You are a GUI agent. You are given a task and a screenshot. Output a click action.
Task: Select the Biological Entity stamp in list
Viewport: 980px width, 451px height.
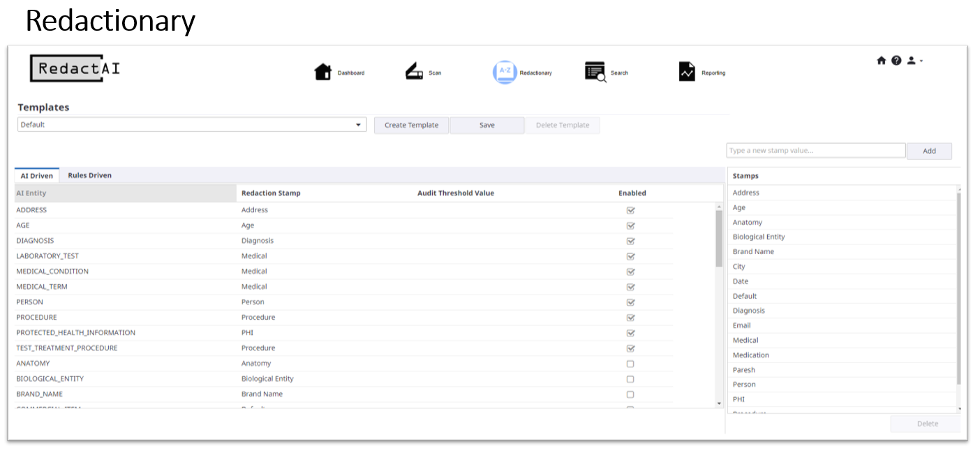point(759,237)
